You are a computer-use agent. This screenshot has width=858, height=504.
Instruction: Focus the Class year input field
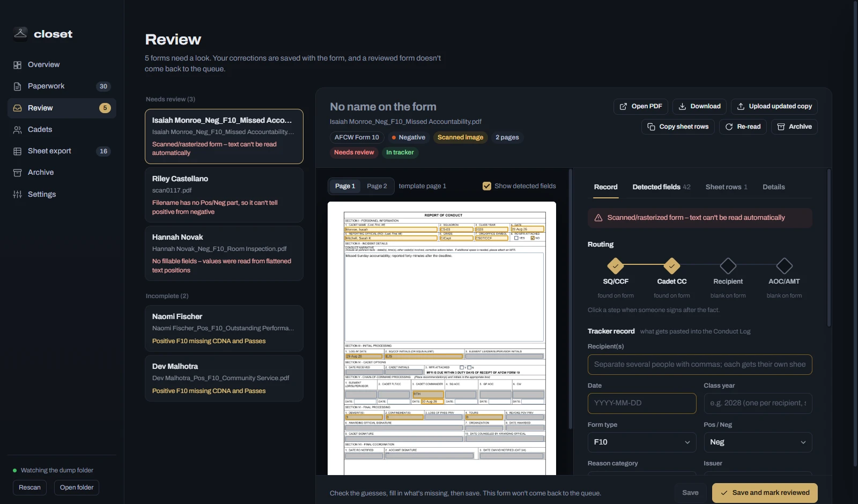click(x=758, y=403)
